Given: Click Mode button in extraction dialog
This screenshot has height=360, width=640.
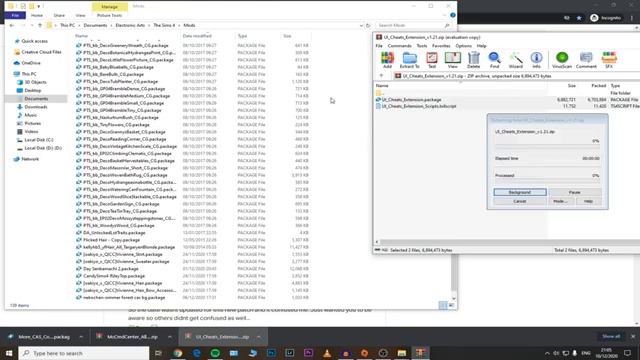Looking at the screenshot, I should click(560, 201).
